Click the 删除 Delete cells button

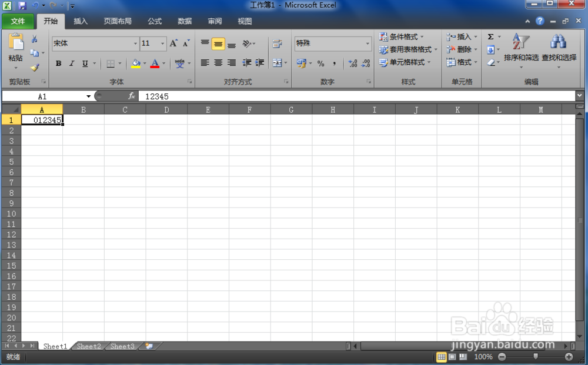[462, 49]
